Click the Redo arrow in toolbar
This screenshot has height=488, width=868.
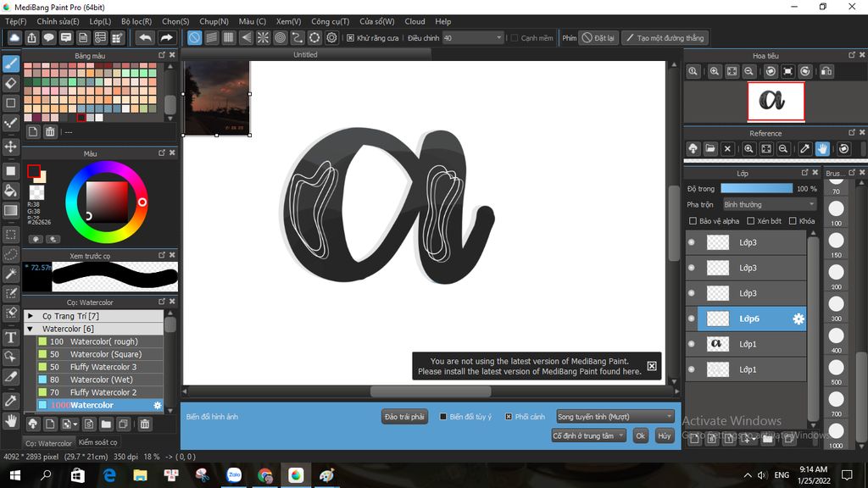click(166, 37)
